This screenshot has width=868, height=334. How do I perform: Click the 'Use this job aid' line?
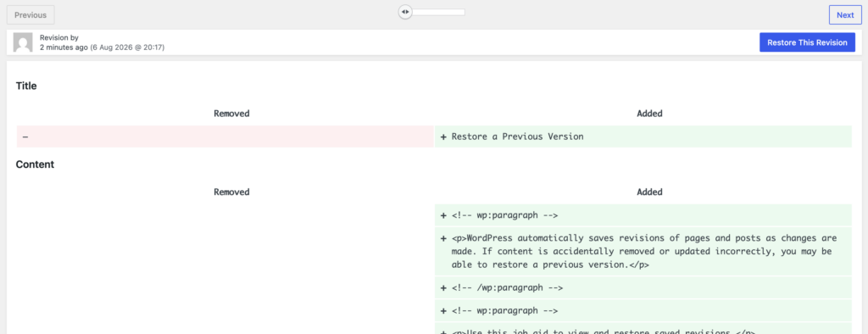[643, 328]
